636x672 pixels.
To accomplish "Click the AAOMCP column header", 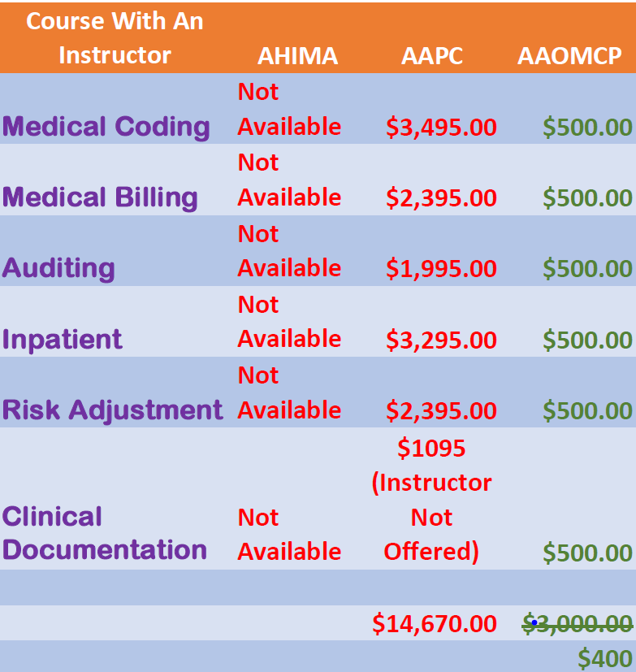I will pyautogui.click(x=569, y=56).
